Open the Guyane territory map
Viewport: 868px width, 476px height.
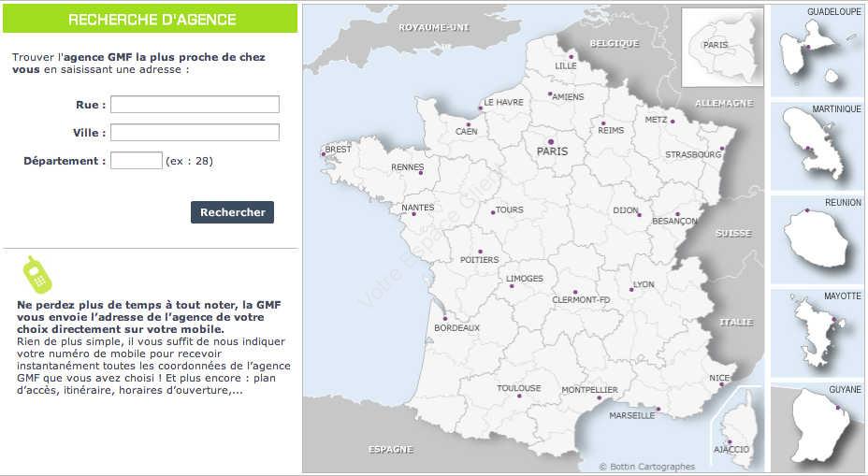click(817, 427)
